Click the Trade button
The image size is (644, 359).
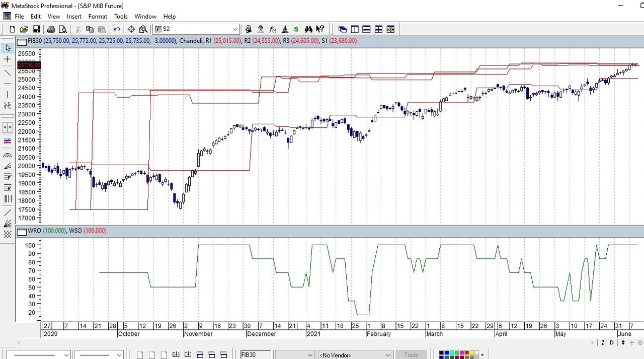click(411, 355)
